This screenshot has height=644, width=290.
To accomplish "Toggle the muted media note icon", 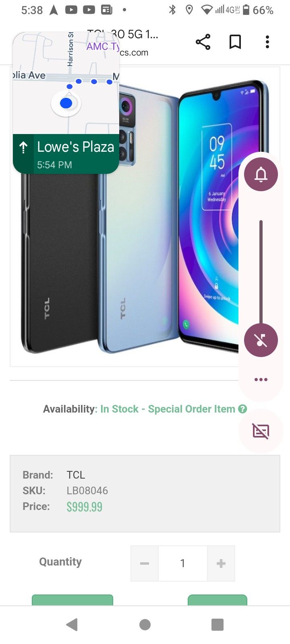I will pos(261,340).
